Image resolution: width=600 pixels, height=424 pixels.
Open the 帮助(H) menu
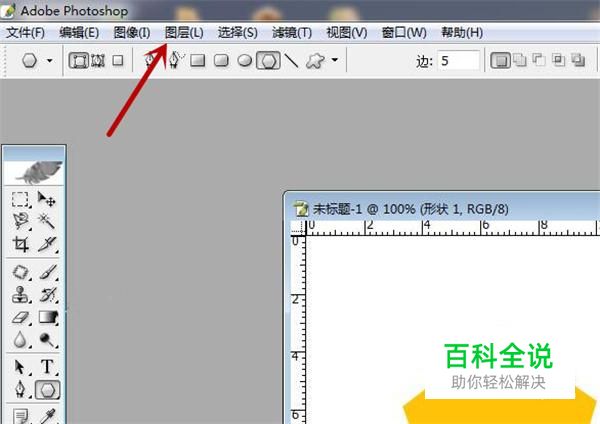[462, 33]
